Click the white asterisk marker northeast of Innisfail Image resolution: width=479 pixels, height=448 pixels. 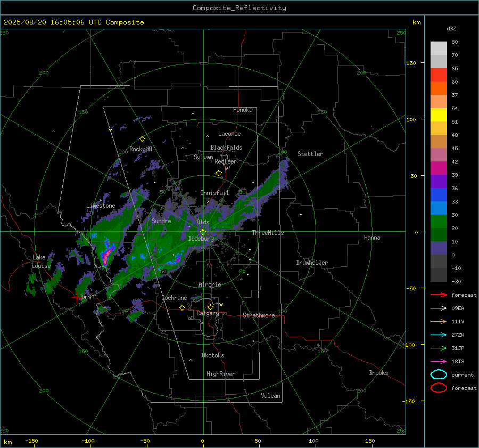(253, 183)
